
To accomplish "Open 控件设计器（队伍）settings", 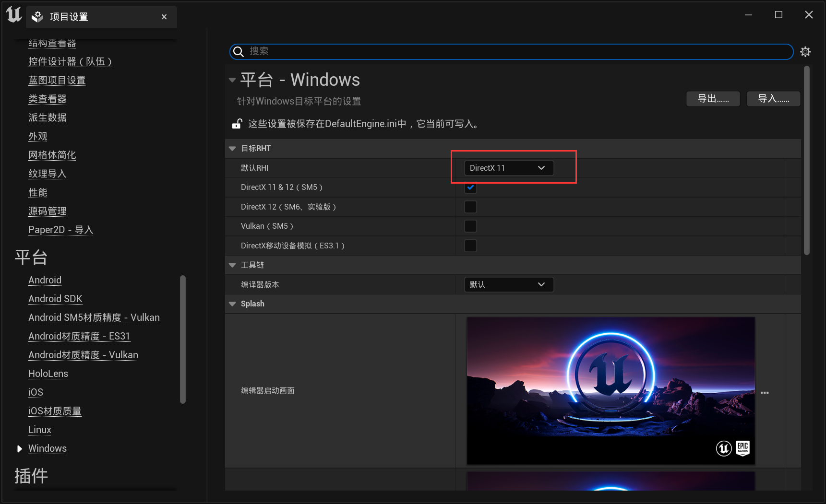I will click(70, 61).
